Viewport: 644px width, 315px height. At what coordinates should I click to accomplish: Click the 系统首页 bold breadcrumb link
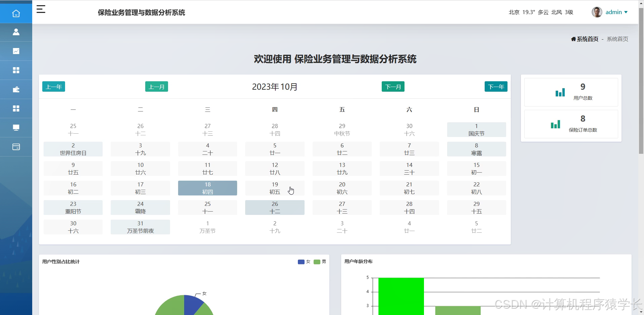pyautogui.click(x=587, y=39)
